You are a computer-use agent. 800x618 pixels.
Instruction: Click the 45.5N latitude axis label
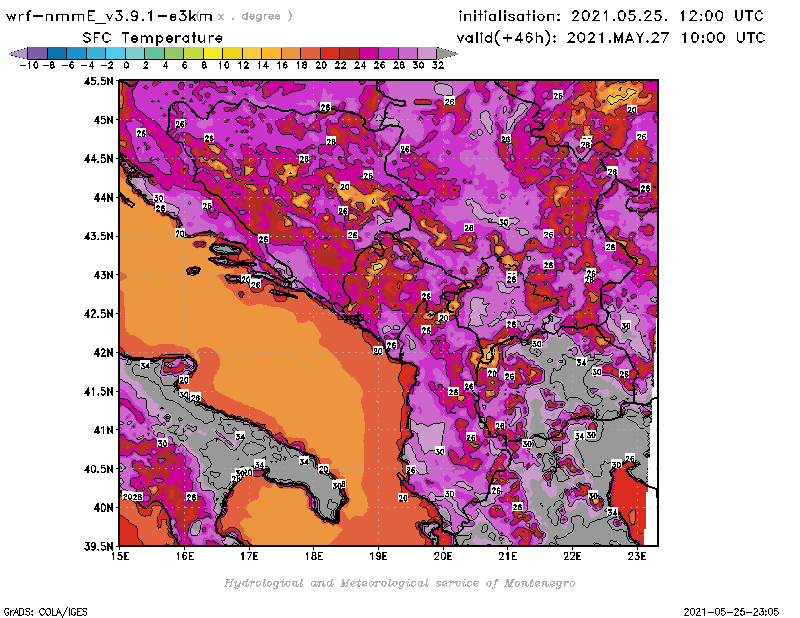pyautogui.click(x=99, y=82)
